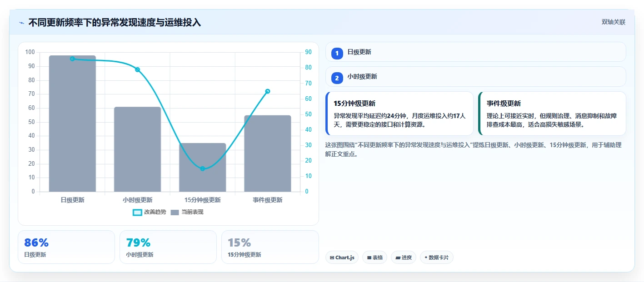Open the 86% 日级更新 stat card
The height and width of the screenshot is (282, 644).
click(66, 247)
